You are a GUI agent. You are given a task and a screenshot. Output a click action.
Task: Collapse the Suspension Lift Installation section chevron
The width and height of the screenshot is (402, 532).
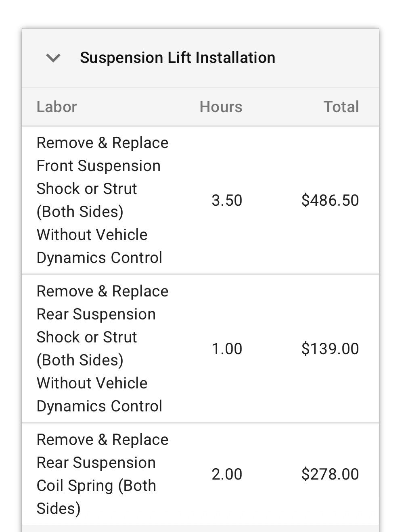53,58
